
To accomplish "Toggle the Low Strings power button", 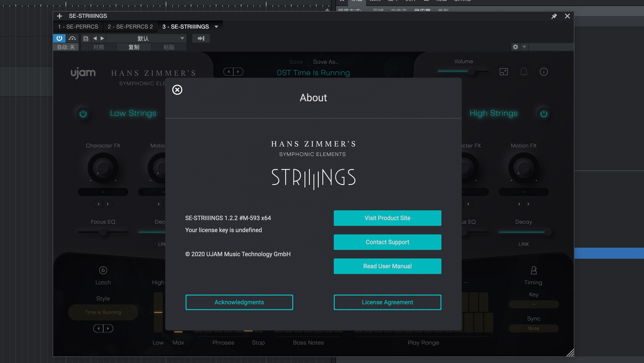I will click(83, 114).
